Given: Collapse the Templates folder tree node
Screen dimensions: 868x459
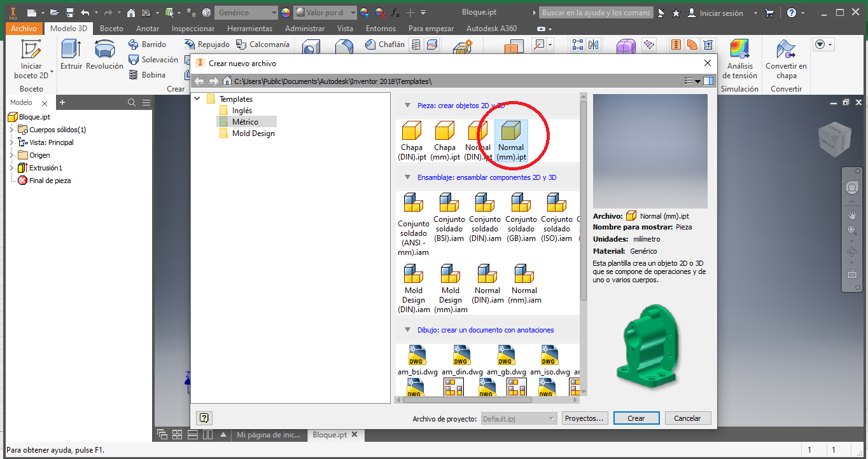Looking at the screenshot, I should coord(197,99).
